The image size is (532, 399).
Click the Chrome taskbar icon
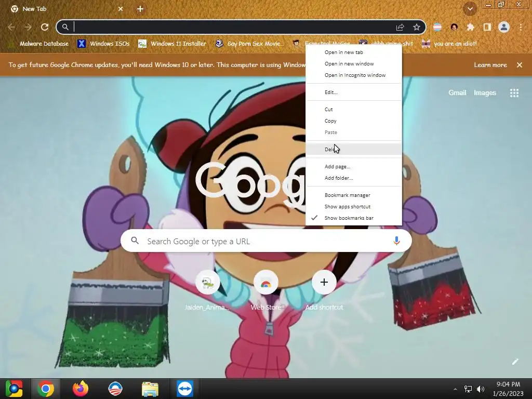tap(46, 389)
